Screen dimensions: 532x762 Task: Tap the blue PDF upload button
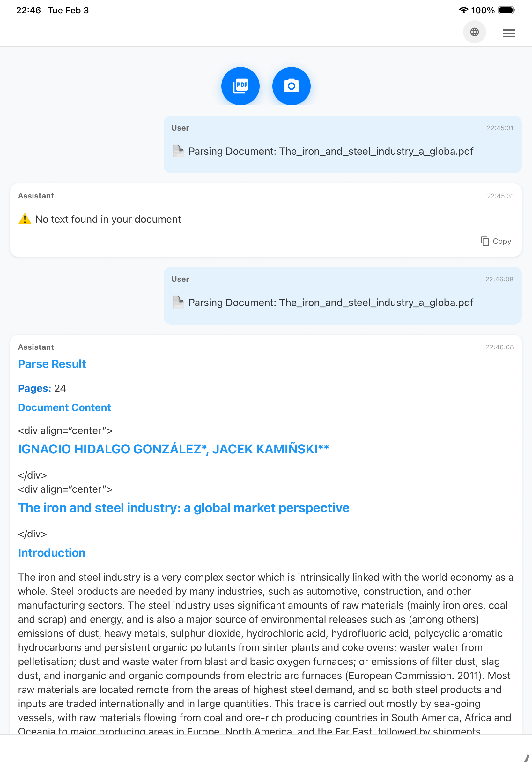click(240, 86)
